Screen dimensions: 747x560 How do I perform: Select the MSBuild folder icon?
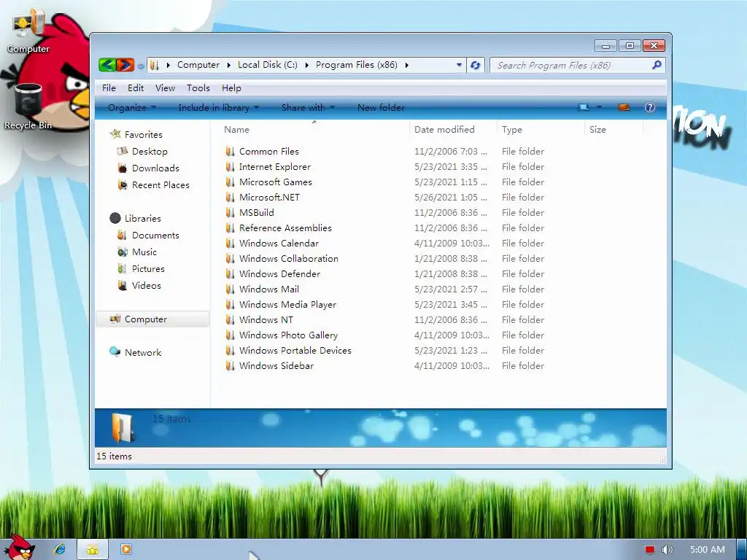[x=230, y=212]
